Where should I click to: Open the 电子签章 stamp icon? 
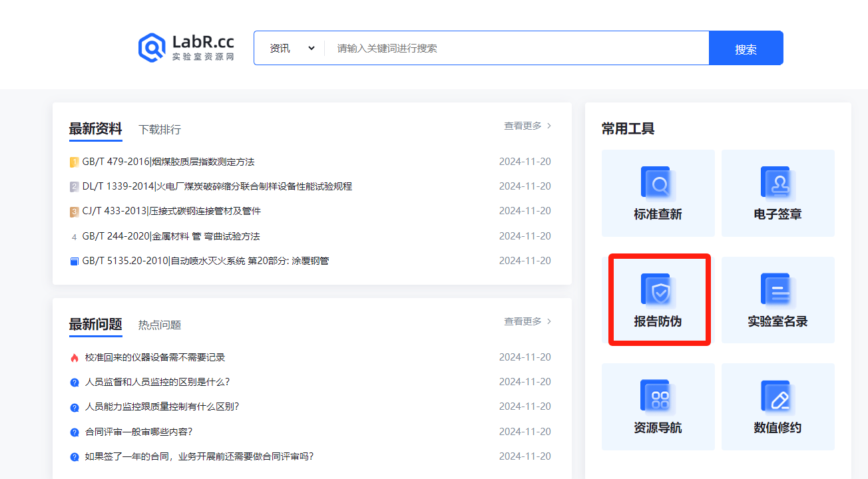click(x=778, y=184)
